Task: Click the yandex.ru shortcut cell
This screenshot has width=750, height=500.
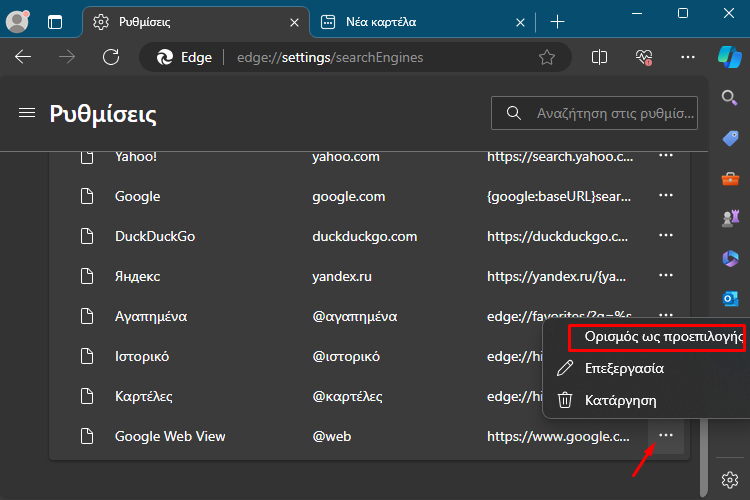Action: tap(342, 277)
